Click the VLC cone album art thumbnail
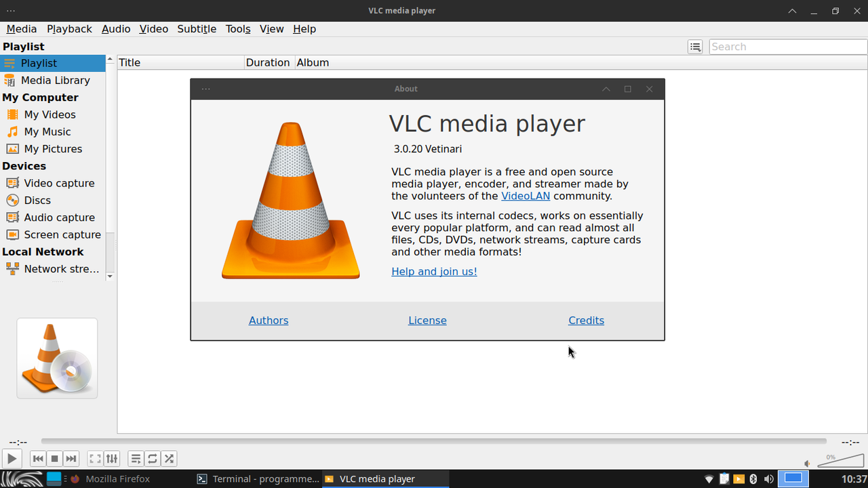Viewport: 868px width, 488px height. click(x=57, y=359)
